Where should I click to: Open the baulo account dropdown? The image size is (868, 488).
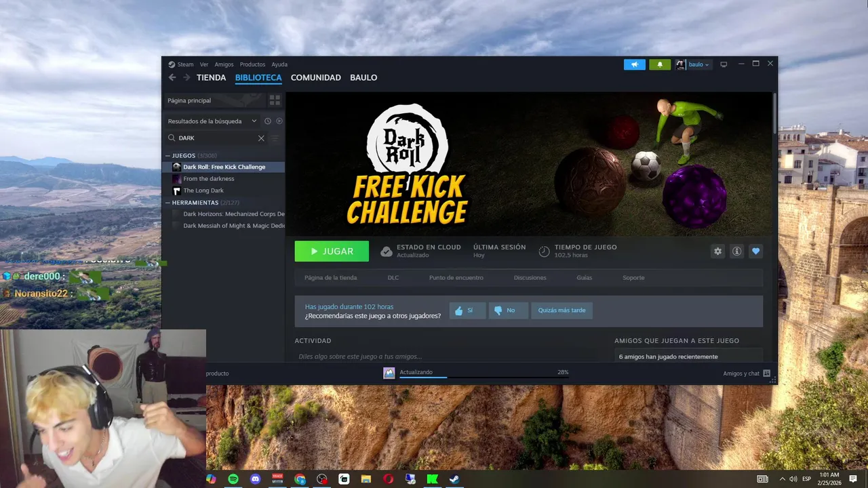pos(699,64)
